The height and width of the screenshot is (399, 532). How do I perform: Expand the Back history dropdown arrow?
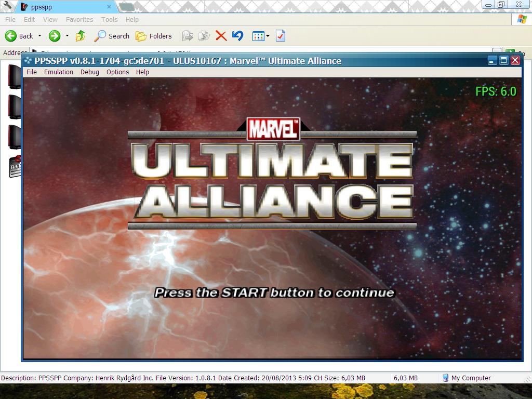tap(38, 36)
